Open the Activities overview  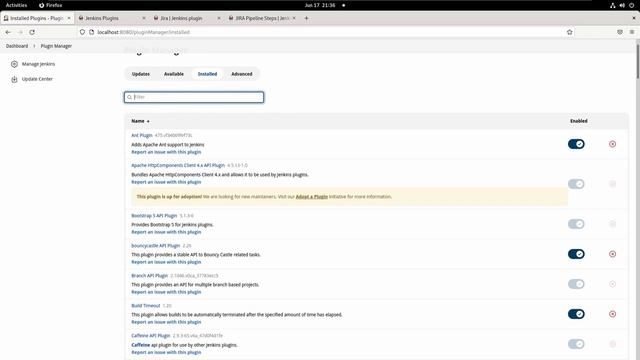pos(16,5)
